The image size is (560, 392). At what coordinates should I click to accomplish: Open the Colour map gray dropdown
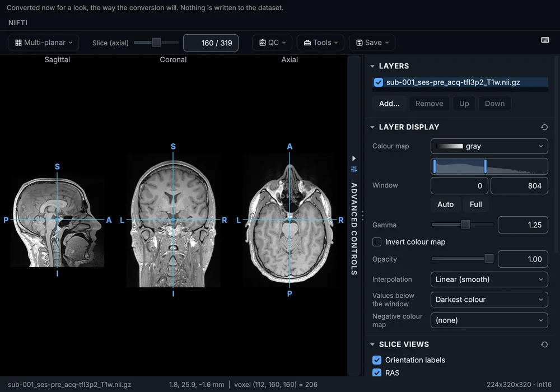(489, 146)
